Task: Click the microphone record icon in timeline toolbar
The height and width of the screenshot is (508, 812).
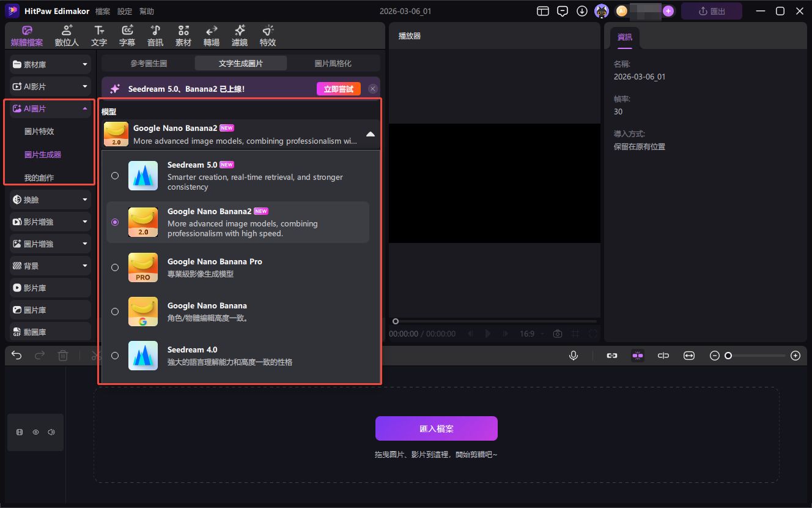Action: pyautogui.click(x=574, y=356)
